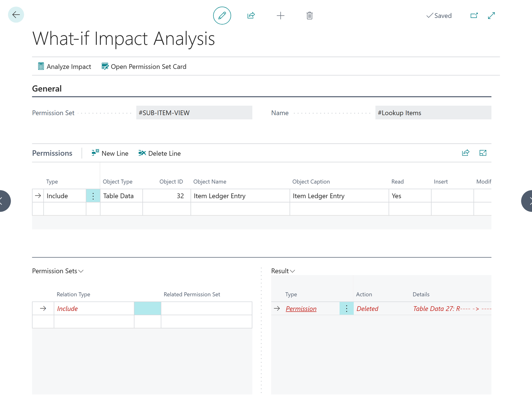The height and width of the screenshot is (402, 532).
Task: Create new record with plus icon
Action: coord(281,16)
